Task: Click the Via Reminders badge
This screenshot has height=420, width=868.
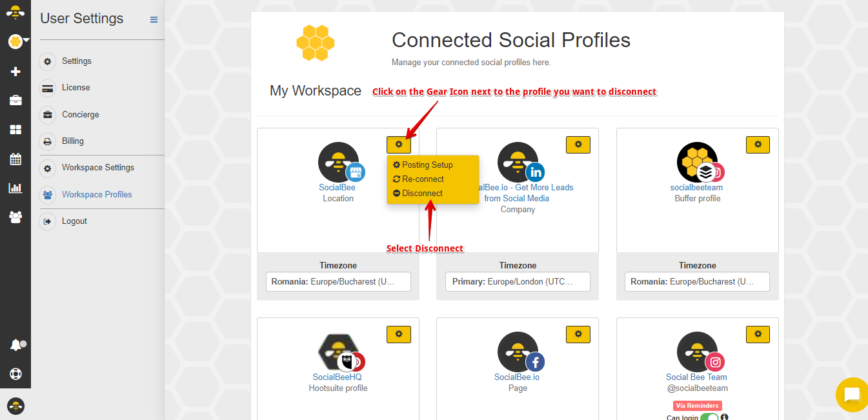Action: point(698,406)
